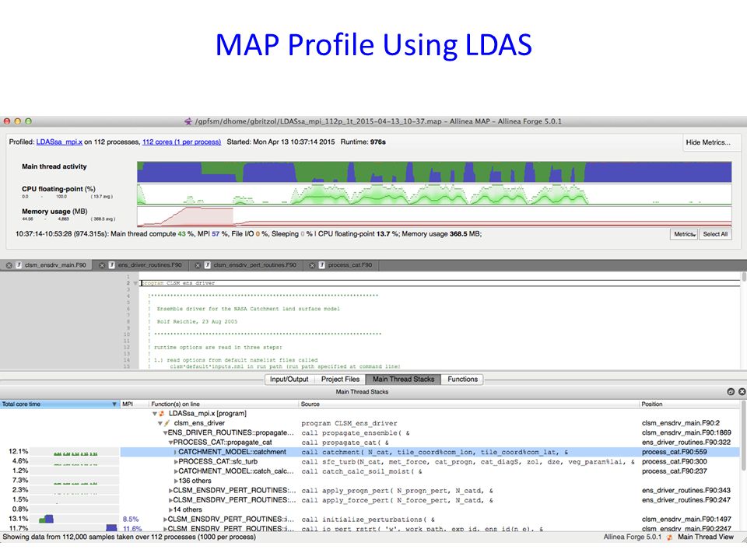Expand the apply_progn_pert CLSM_ENSDRV_PERT_ROUTINES node
Viewport: 747px width, 560px height.
click(170, 491)
